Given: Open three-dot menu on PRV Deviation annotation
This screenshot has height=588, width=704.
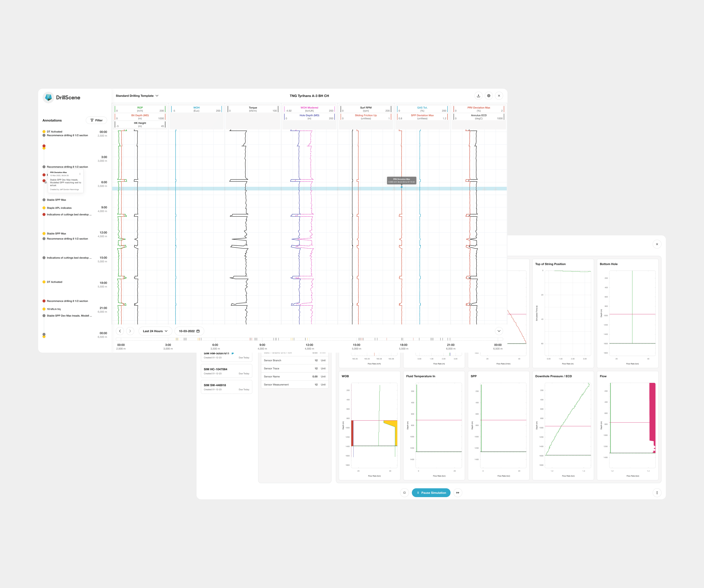Looking at the screenshot, I should (x=80, y=174).
